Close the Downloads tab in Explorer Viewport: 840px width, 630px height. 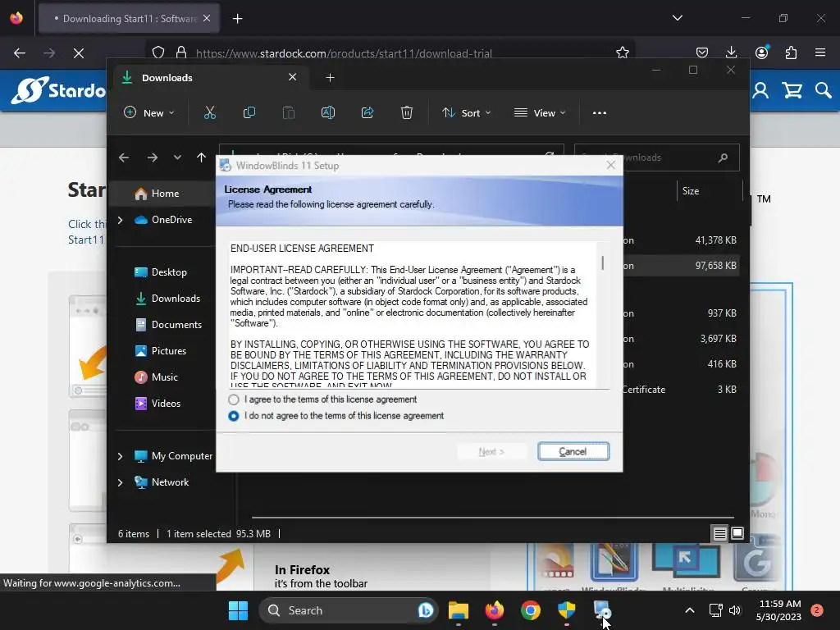pos(293,77)
